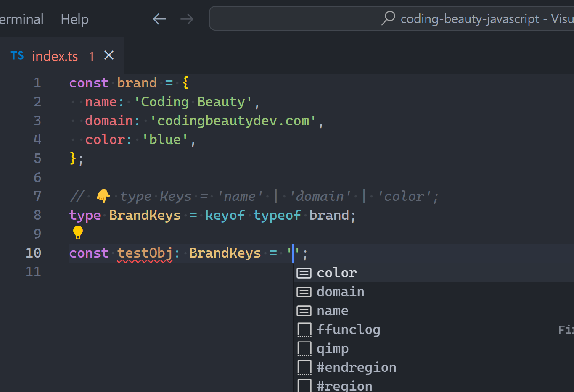The width and height of the screenshot is (574, 392).
Task: Switch to the index.ts tab
Action: click(55, 55)
